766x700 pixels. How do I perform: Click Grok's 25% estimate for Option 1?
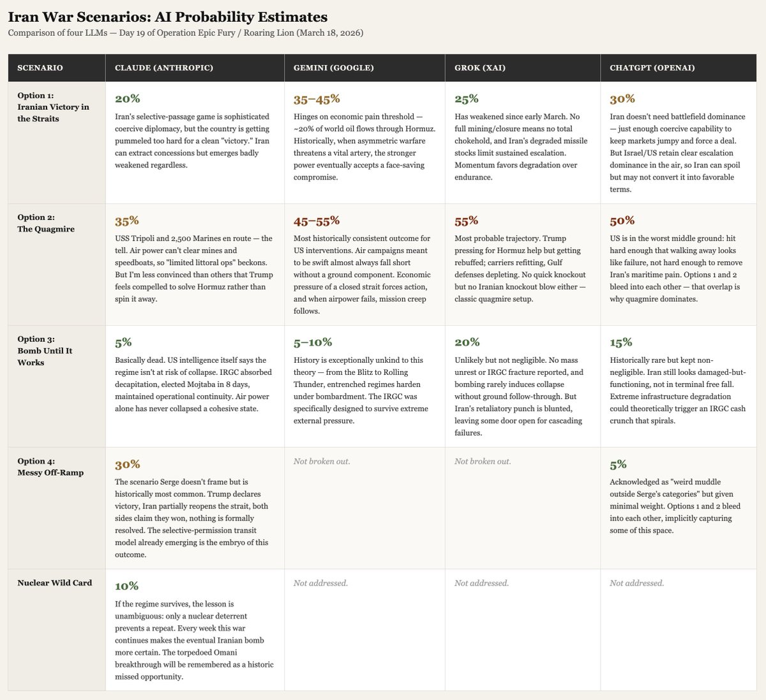tap(467, 99)
